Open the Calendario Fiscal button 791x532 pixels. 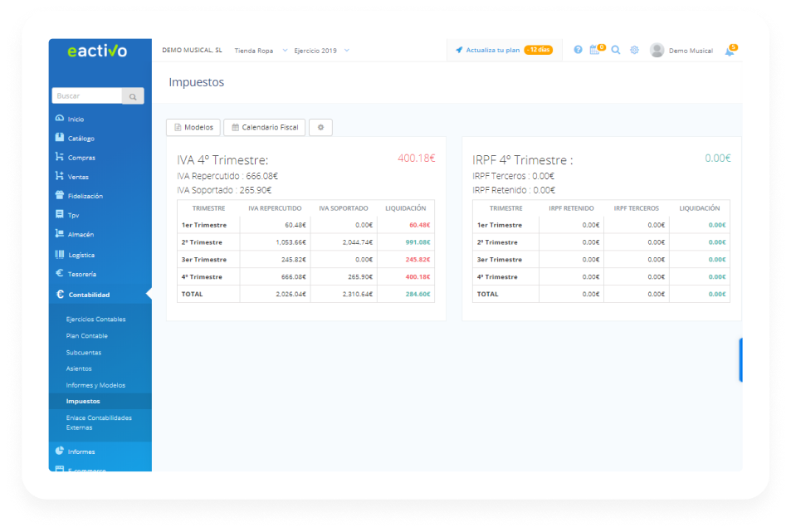click(265, 127)
